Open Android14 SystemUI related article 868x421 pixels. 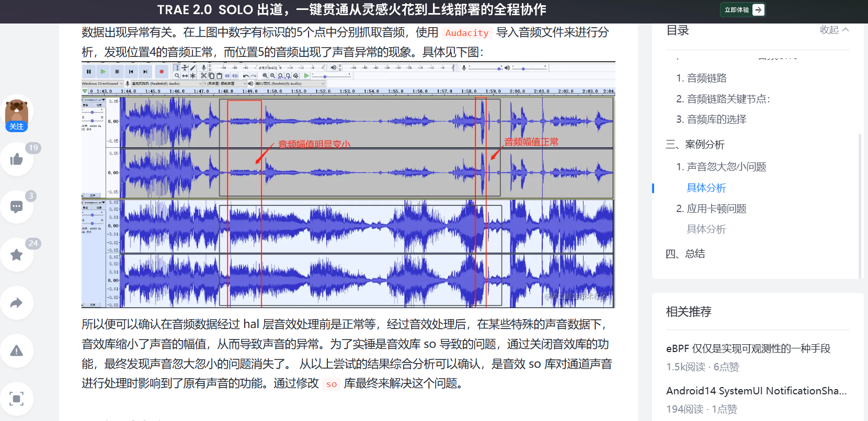[756, 391]
